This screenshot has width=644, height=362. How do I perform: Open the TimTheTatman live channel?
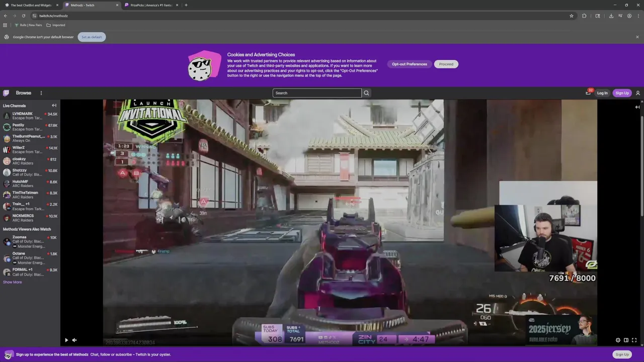(x=30, y=195)
